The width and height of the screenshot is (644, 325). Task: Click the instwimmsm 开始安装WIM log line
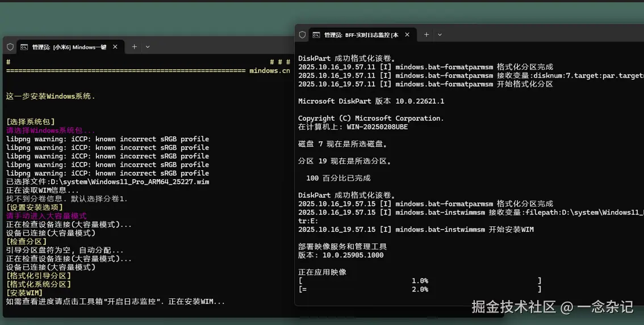416,229
